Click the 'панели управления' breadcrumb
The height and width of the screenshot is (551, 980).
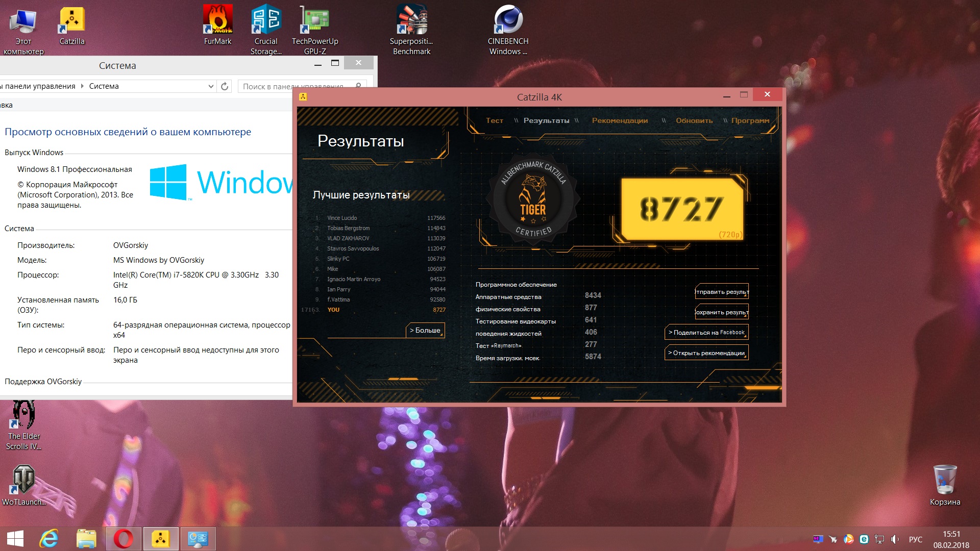coord(40,86)
